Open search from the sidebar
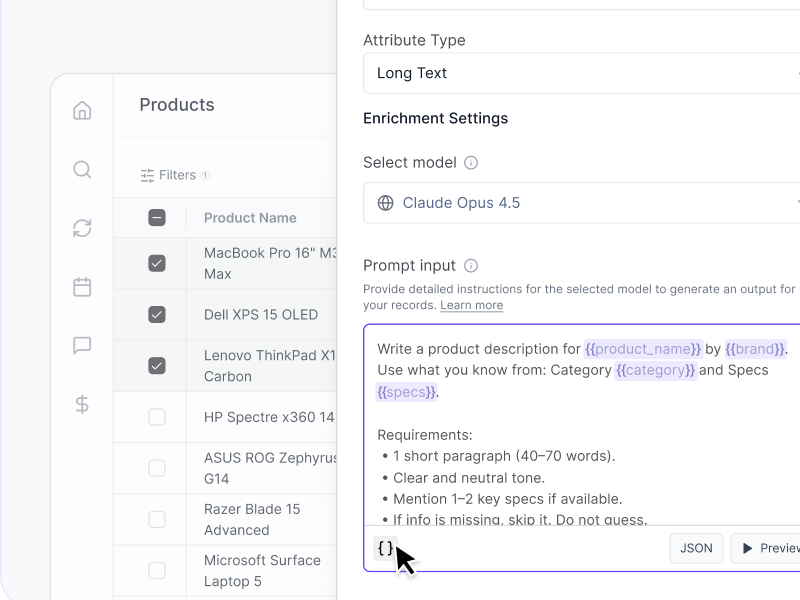800x600 pixels. 81,169
